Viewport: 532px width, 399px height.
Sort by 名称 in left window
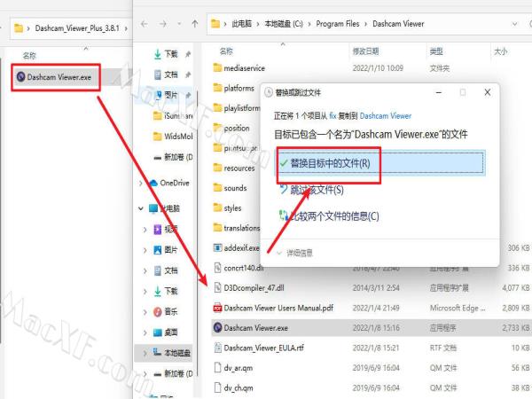(30, 55)
